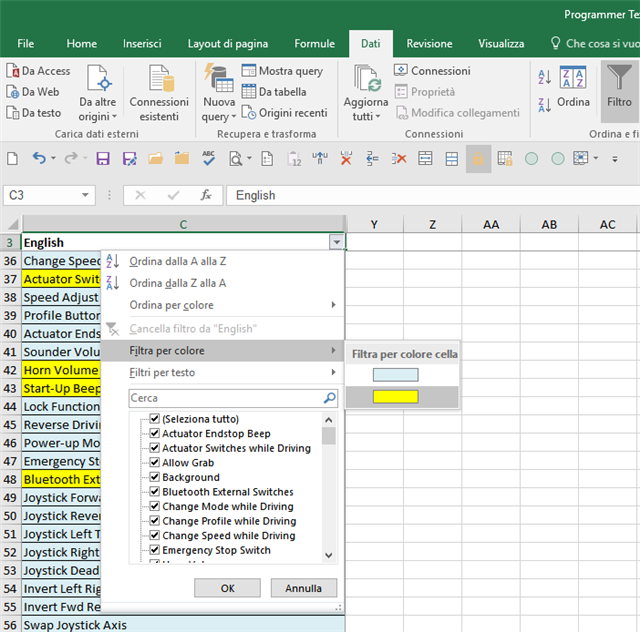Open the Ordina sort dialog
The image size is (640, 632).
coord(573,87)
